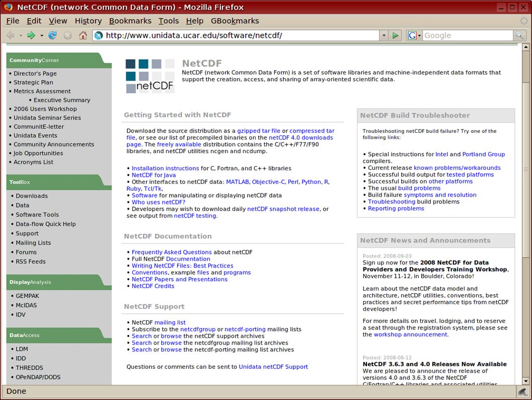The width and height of the screenshot is (532, 400).
Task: Open Writing NetCDF Files: Best Practices
Action: point(183,265)
